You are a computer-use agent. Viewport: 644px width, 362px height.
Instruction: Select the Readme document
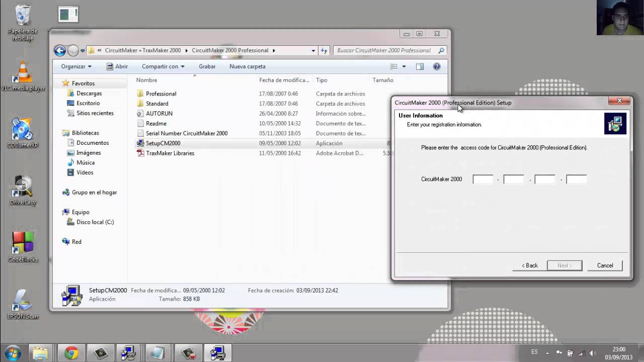[x=156, y=123]
